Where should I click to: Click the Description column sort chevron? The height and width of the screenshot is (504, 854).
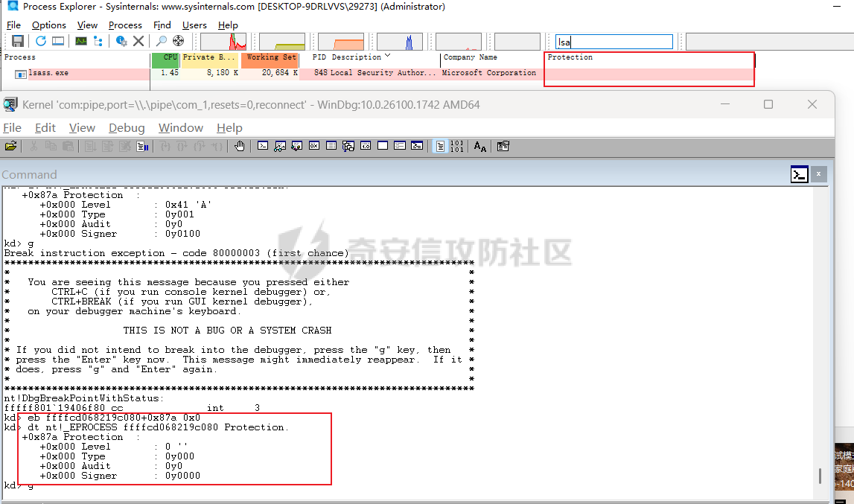point(387,57)
